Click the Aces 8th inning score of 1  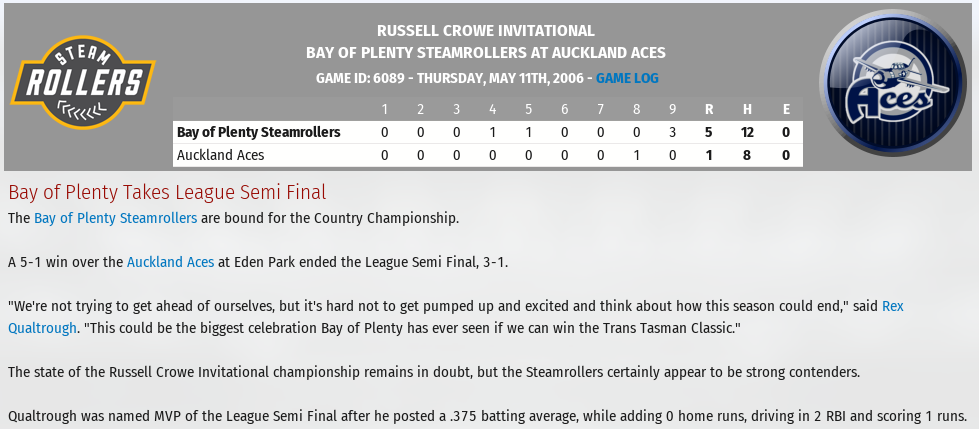pos(636,155)
